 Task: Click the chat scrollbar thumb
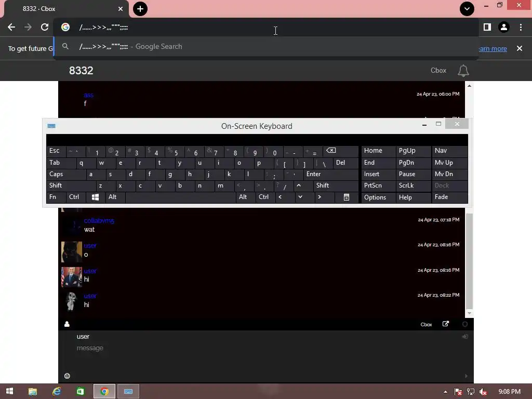(x=469, y=260)
